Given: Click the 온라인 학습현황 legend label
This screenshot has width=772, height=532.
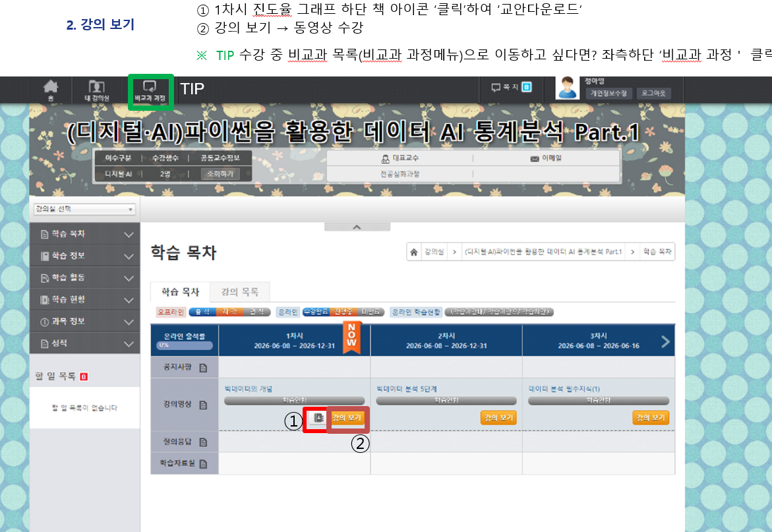Looking at the screenshot, I should click(x=416, y=312).
